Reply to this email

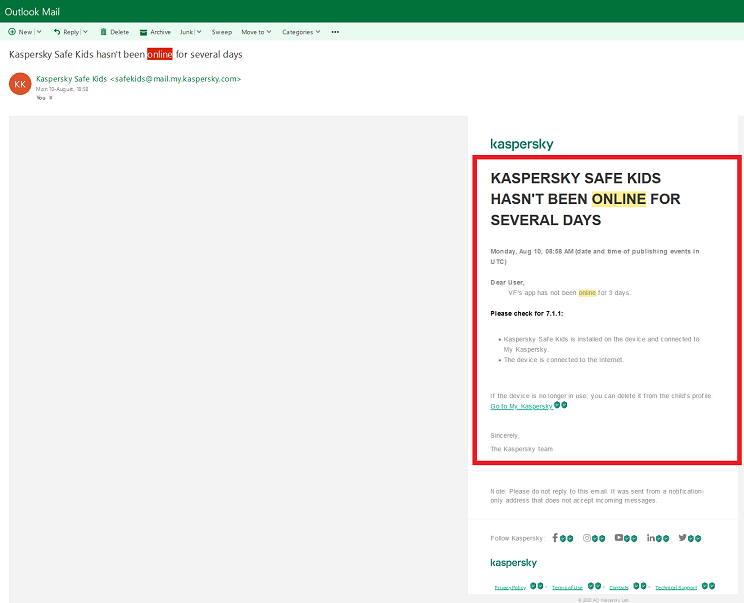tap(66, 32)
